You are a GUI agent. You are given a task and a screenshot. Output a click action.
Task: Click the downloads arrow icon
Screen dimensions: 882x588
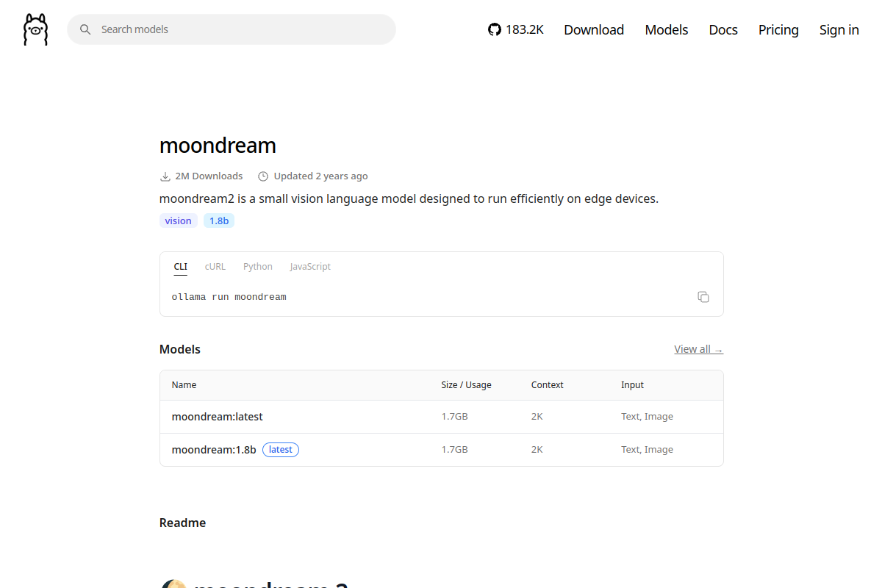click(x=165, y=176)
